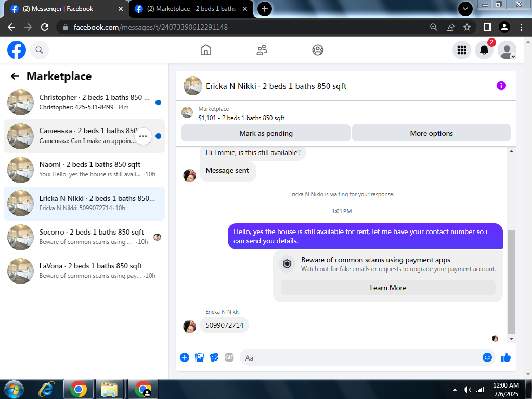
Task: Bookmark this page with the star icon
Action: [467, 27]
